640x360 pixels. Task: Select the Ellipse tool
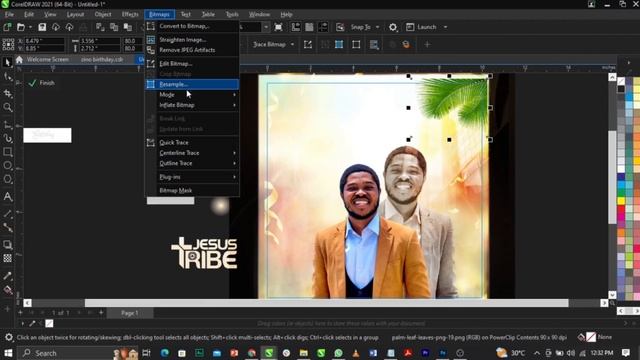coord(7,165)
